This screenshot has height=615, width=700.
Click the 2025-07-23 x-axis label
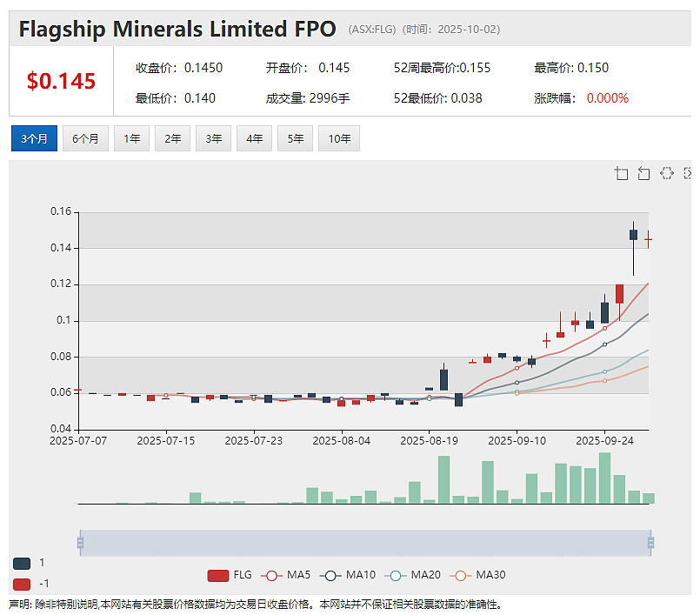pos(254,441)
